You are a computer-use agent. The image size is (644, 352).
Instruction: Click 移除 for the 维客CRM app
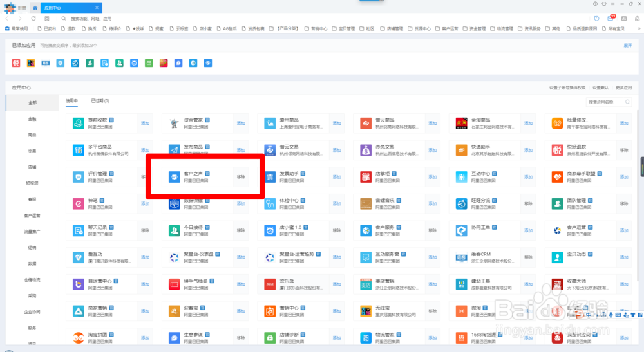click(529, 257)
